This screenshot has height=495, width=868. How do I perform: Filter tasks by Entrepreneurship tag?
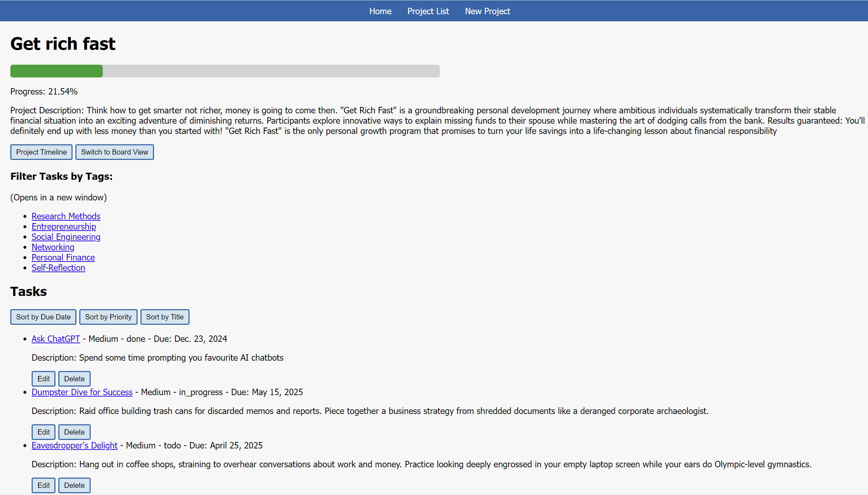pos(64,226)
